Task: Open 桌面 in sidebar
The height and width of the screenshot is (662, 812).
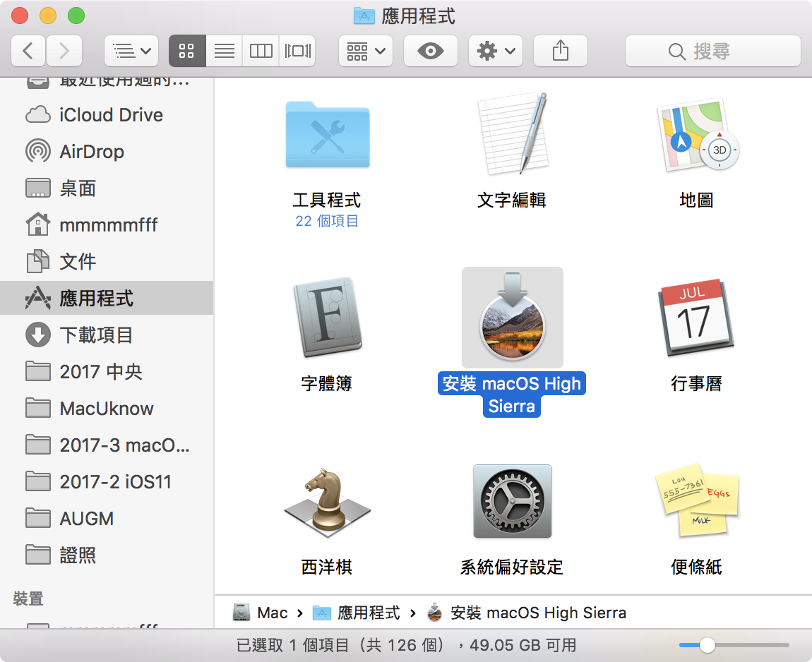Action: (x=107, y=188)
